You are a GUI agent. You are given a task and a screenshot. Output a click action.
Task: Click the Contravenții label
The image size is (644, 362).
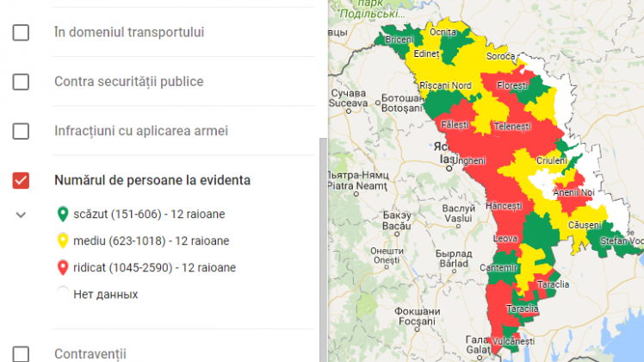pos(90,353)
